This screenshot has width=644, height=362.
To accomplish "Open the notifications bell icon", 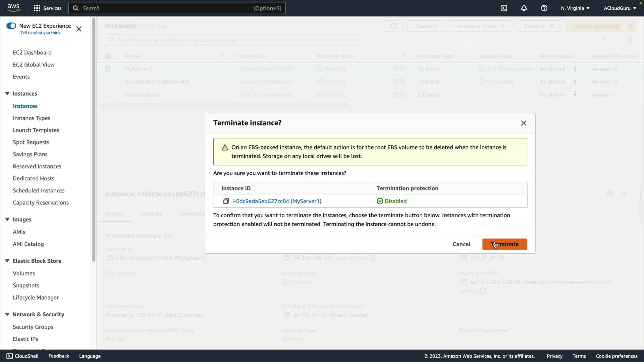I will (x=524, y=8).
